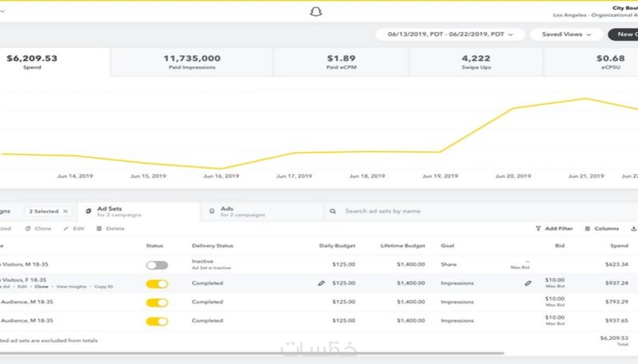The image size is (638, 364).
Task: Open the Columns picker
Action: (x=602, y=229)
